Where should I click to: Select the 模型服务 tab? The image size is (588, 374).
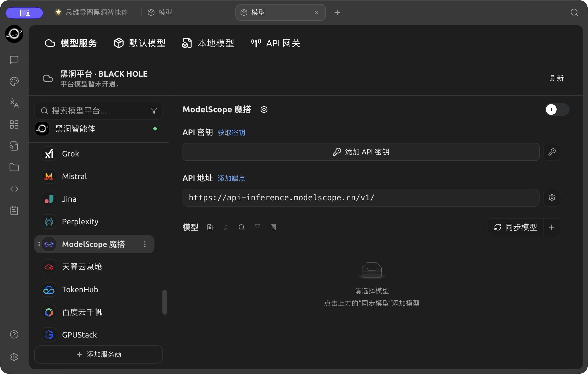71,43
